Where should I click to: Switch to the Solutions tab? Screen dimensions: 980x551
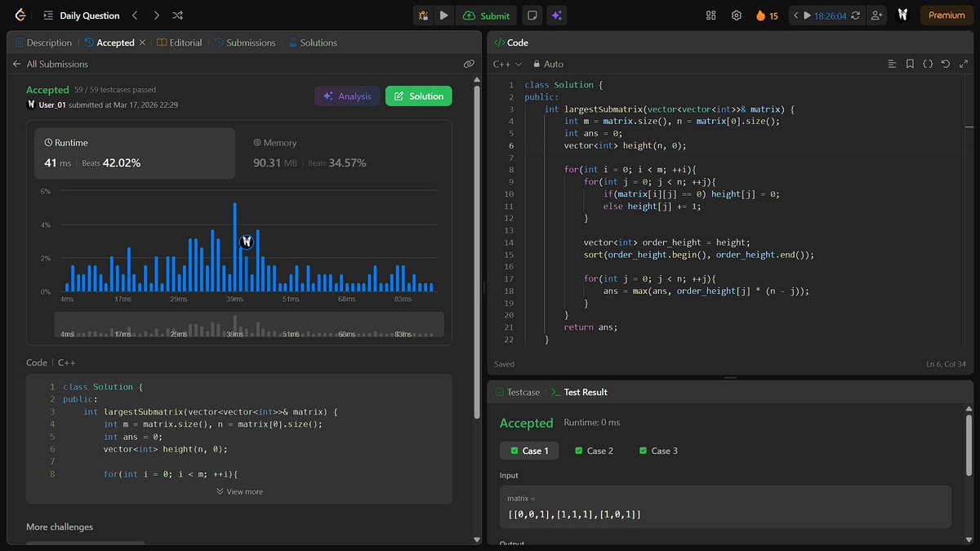[x=312, y=42]
